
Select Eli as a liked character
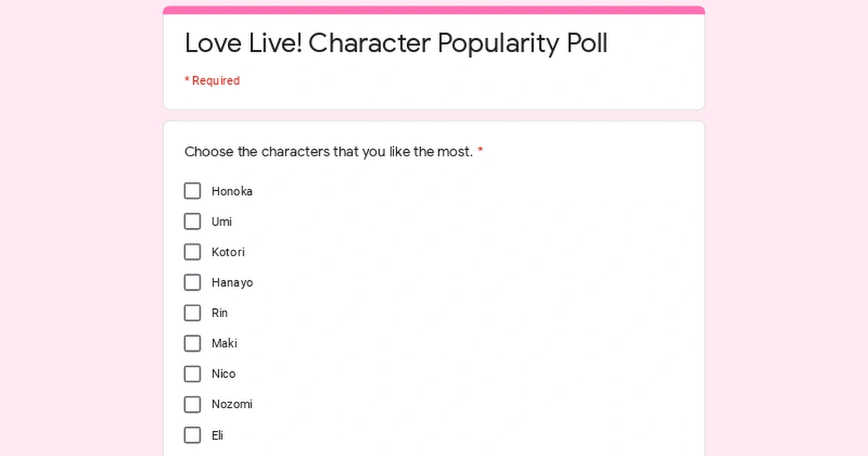coord(192,435)
